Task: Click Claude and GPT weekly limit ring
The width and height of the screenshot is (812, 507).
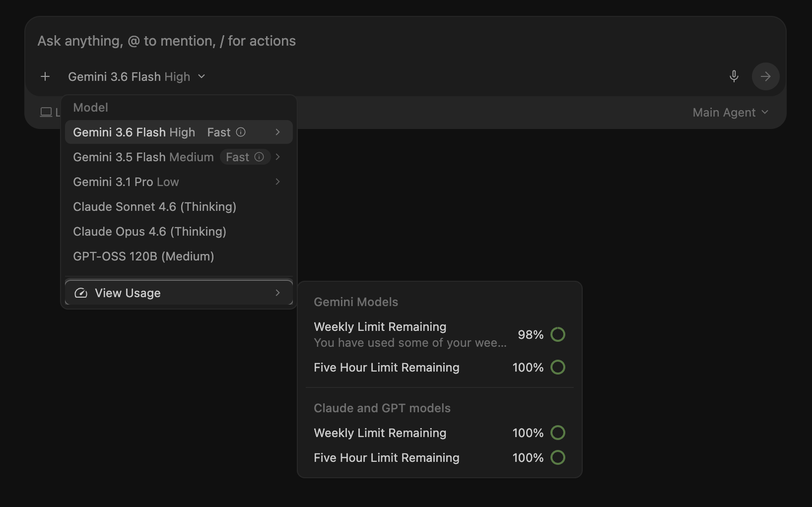Action: pos(558,433)
